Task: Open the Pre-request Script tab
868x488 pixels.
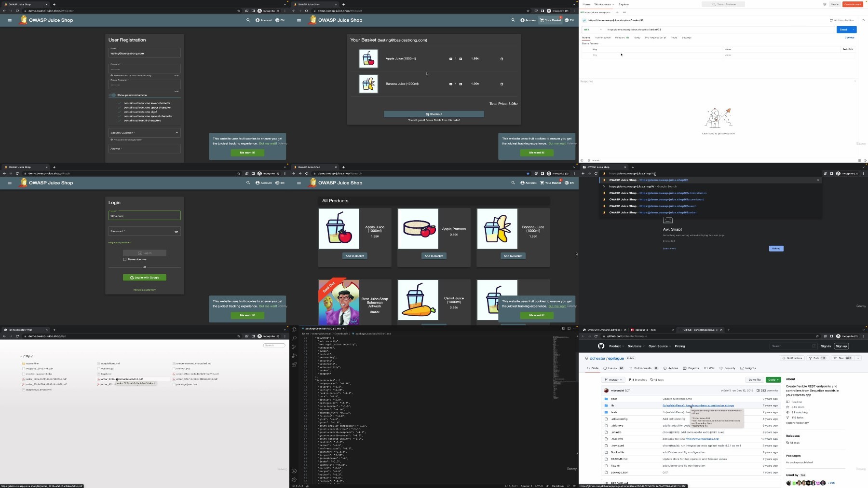Action: click(656, 38)
